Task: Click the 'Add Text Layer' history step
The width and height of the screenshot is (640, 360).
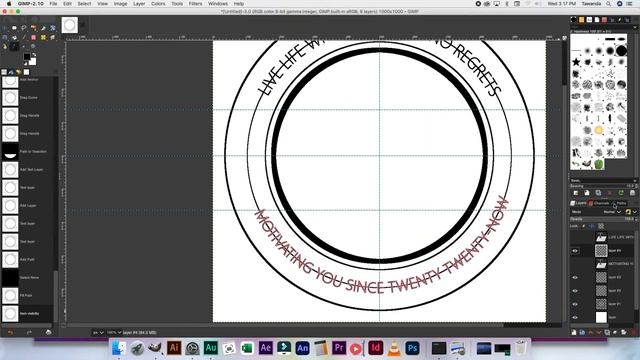Action: pyautogui.click(x=28, y=169)
